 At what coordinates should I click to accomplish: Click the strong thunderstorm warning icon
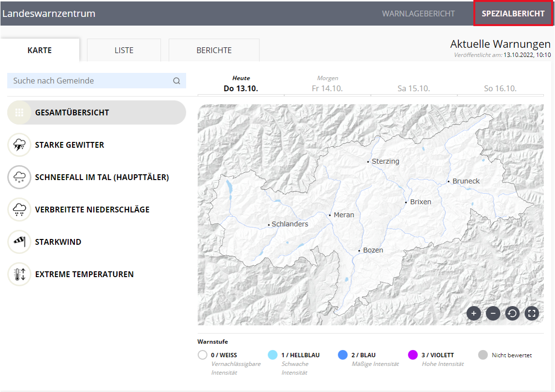19,145
